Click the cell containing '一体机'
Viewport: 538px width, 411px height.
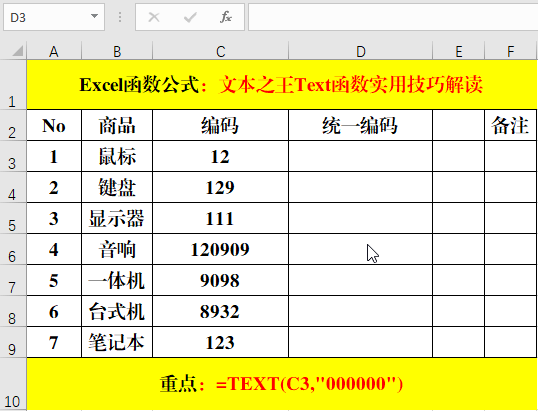tap(117, 280)
